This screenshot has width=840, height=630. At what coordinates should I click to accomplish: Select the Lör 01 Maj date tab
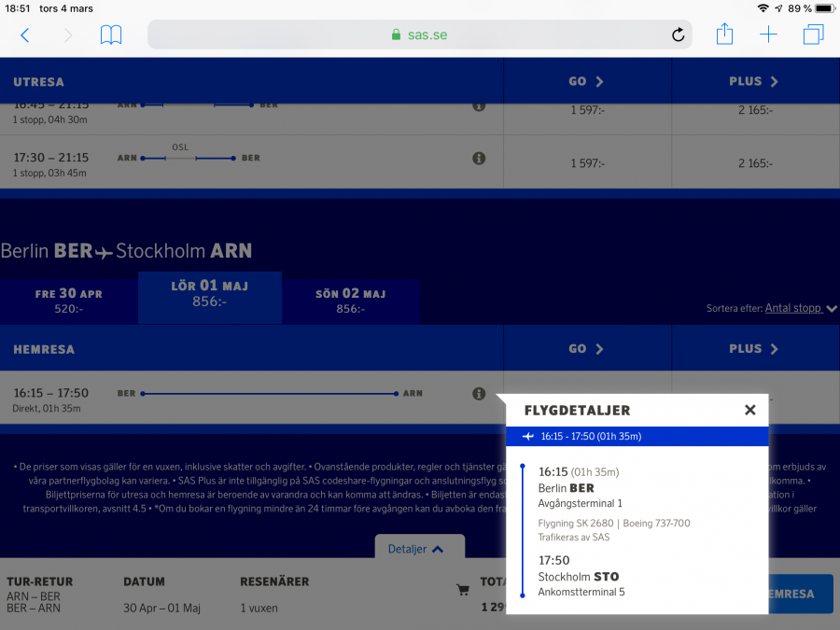pos(209,297)
